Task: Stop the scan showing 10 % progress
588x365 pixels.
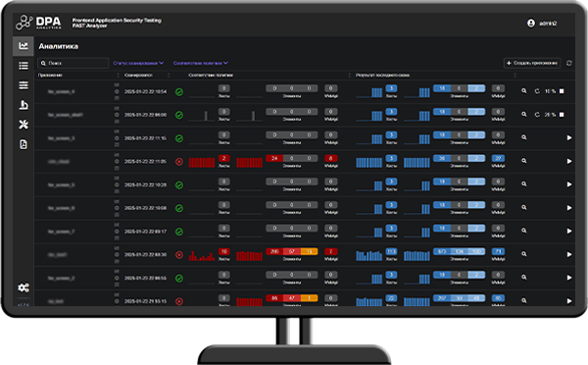Action: click(x=562, y=91)
